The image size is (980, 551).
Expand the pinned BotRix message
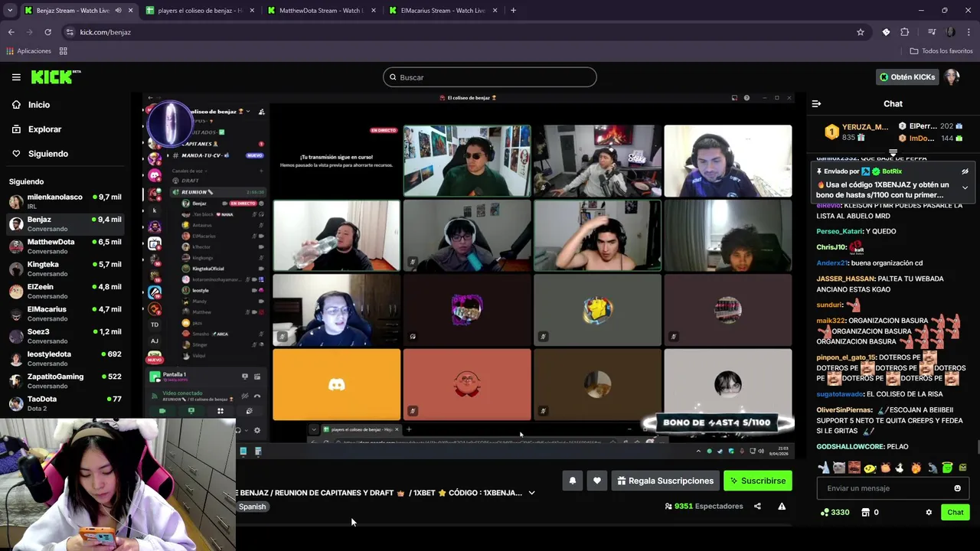pyautogui.click(x=965, y=187)
